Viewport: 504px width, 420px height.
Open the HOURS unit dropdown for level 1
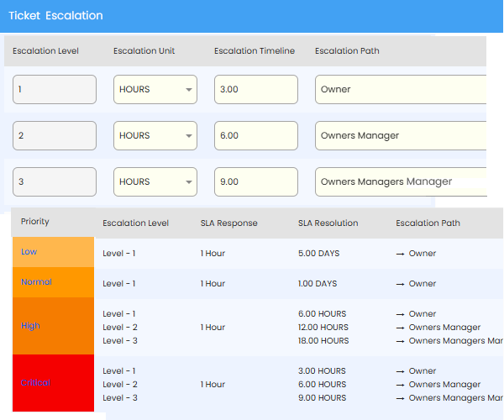coord(155,89)
